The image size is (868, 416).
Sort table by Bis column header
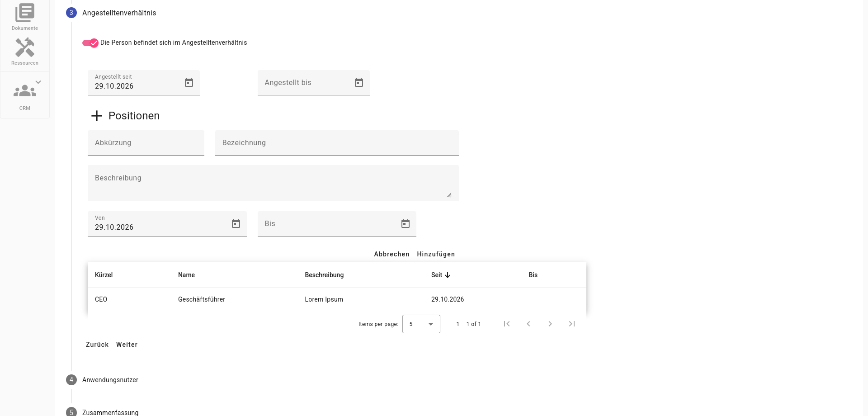[x=533, y=275]
